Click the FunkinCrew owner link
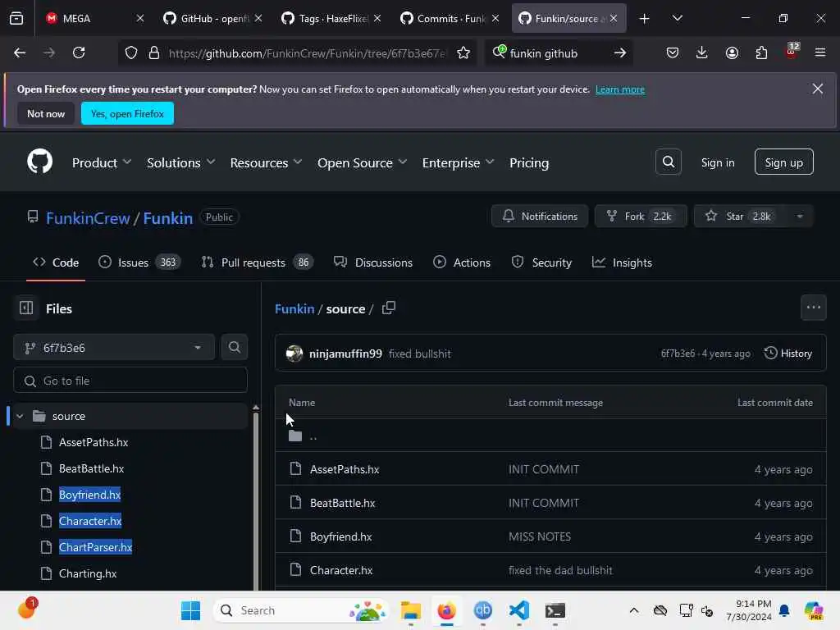This screenshot has height=630, width=840. pyautogui.click(x=88, y=218)
